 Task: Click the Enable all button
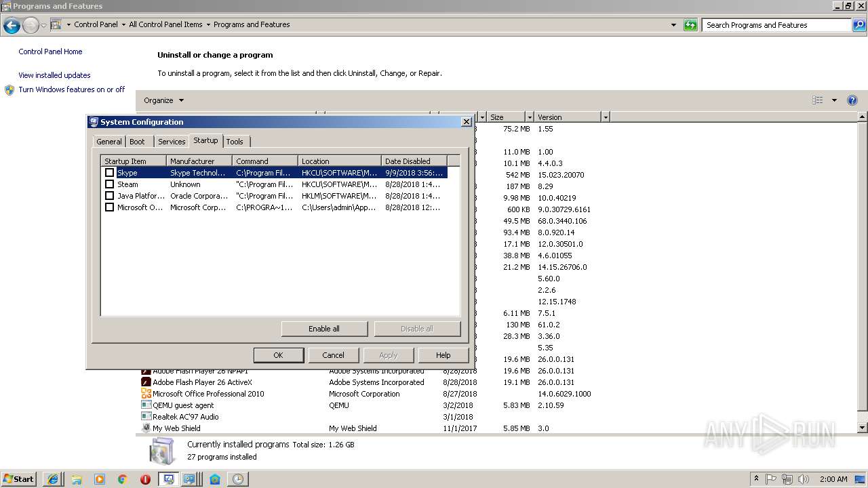click(324, 329)
